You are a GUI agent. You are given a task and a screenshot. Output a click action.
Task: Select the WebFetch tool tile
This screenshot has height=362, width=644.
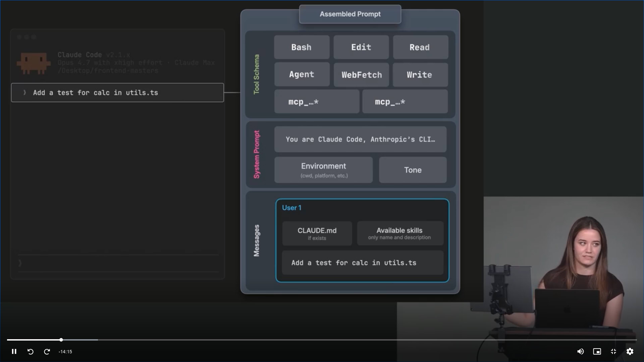(361, 75)
